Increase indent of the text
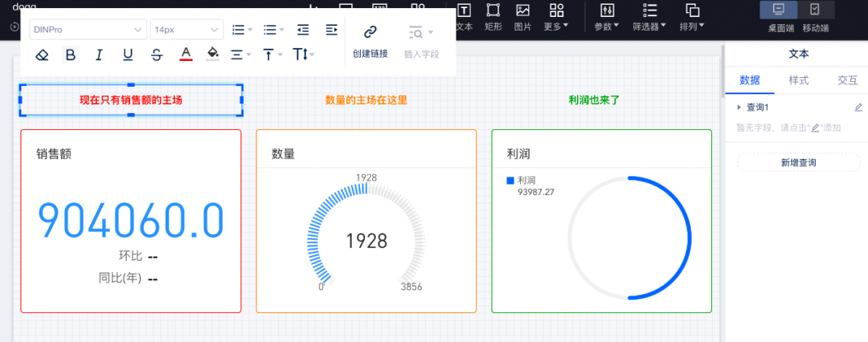Viewport: 868px width, 342px height. 331,30
